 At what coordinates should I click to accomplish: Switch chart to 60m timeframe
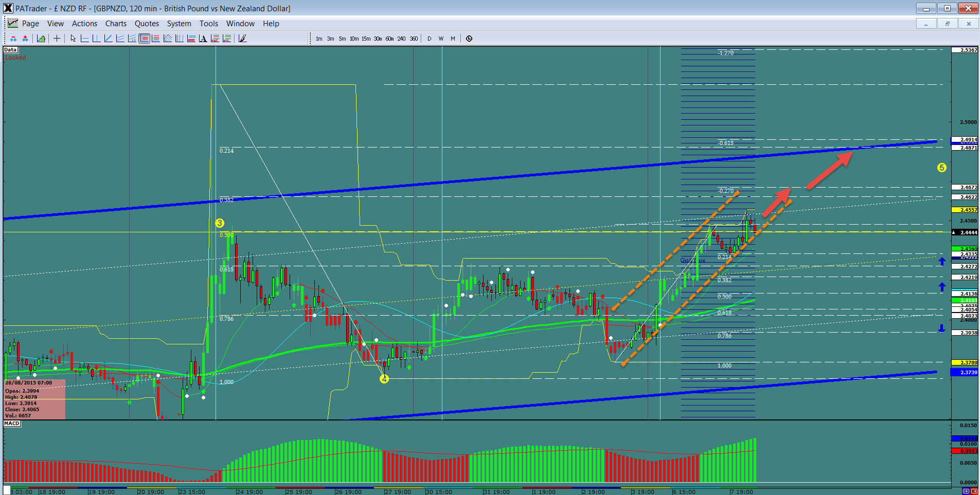click(x=390, y=39)
